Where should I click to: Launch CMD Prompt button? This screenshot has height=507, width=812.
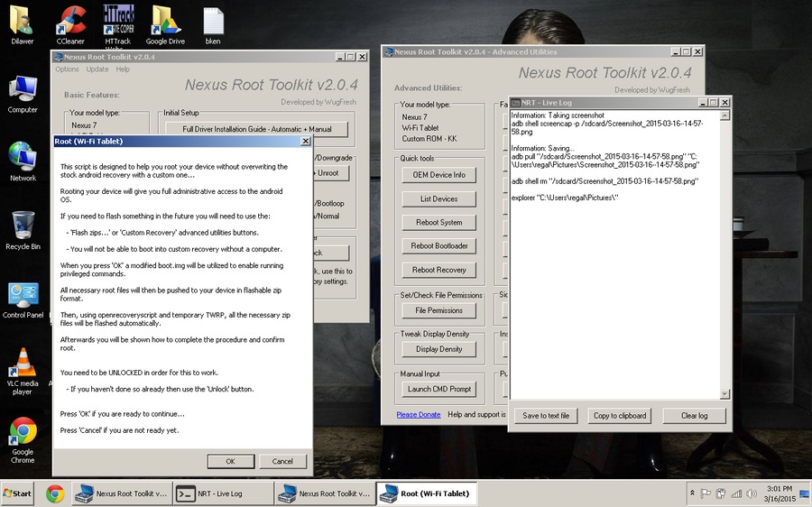[x=438, y=389]
